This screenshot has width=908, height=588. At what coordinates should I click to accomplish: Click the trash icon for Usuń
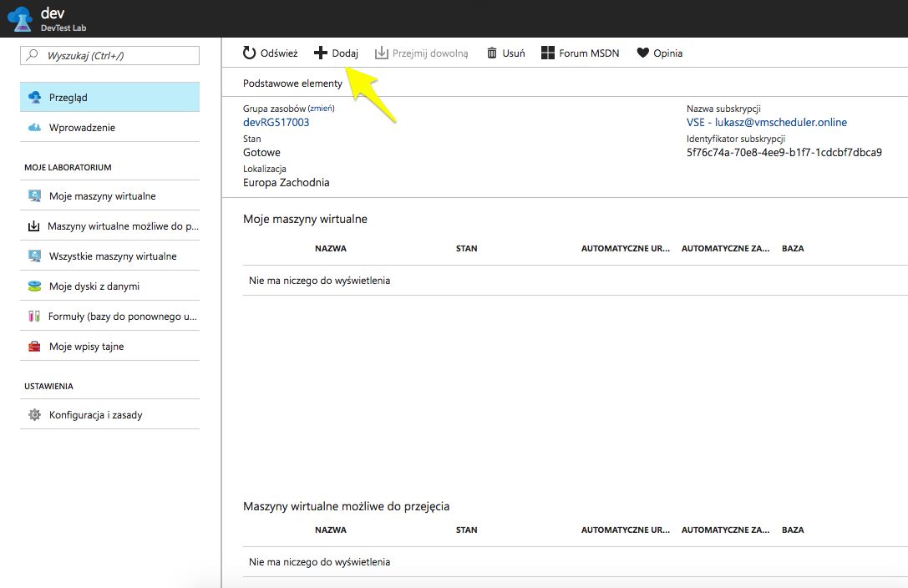coord(492,53)
